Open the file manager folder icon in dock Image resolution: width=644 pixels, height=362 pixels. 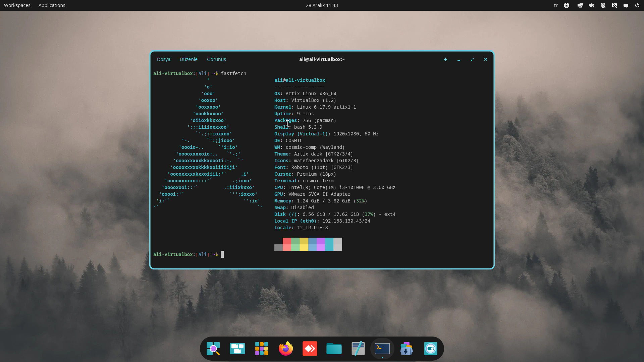(334, 349)
